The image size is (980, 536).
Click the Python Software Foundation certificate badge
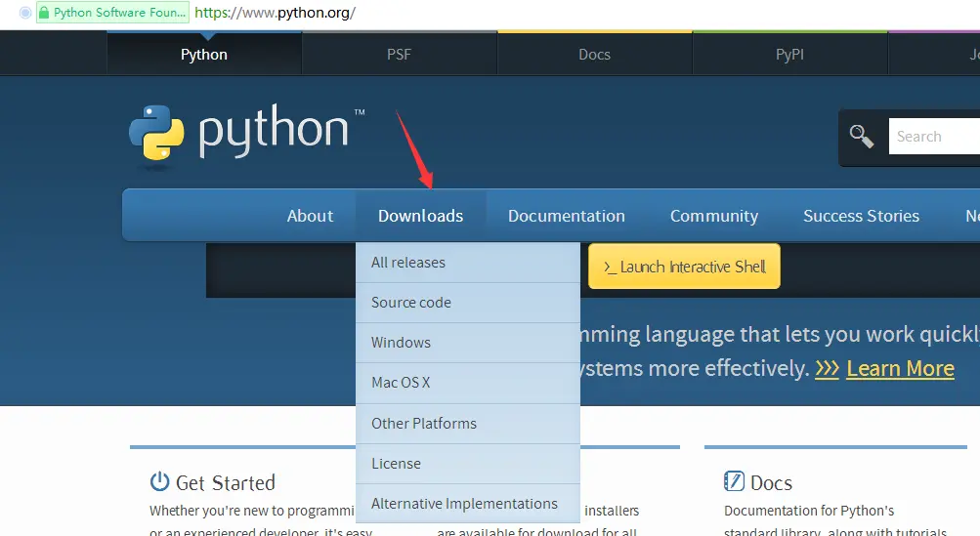tap(112, 13)
